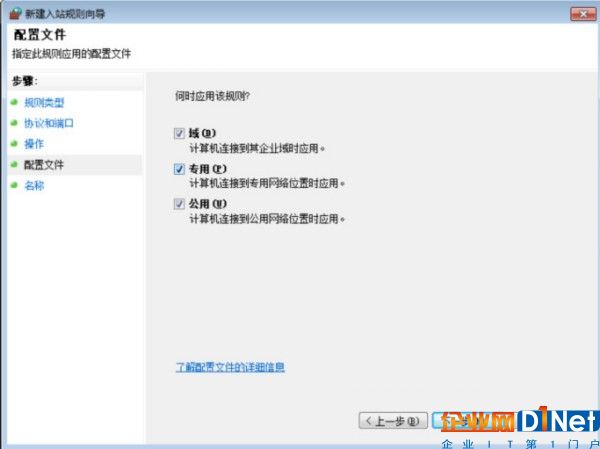
Task: Click the green bullet beside 名称
Action: click(15, 185)
